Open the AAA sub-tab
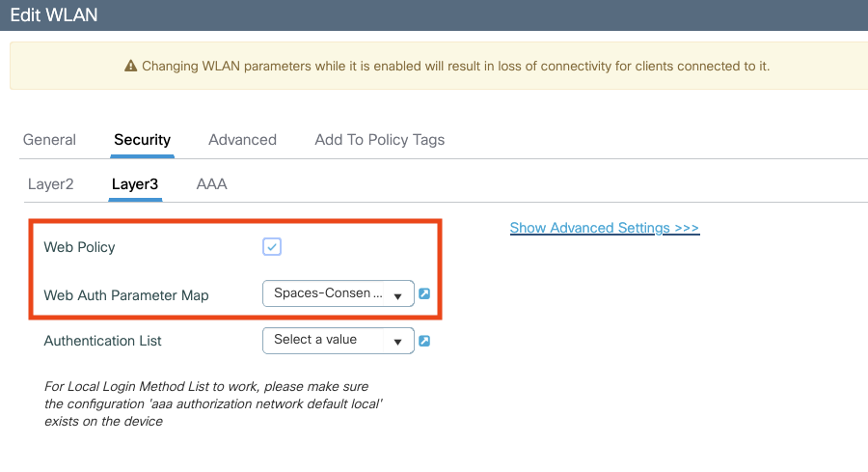The image size is (868, 472). pyautogui.click(x=211, y=183)
